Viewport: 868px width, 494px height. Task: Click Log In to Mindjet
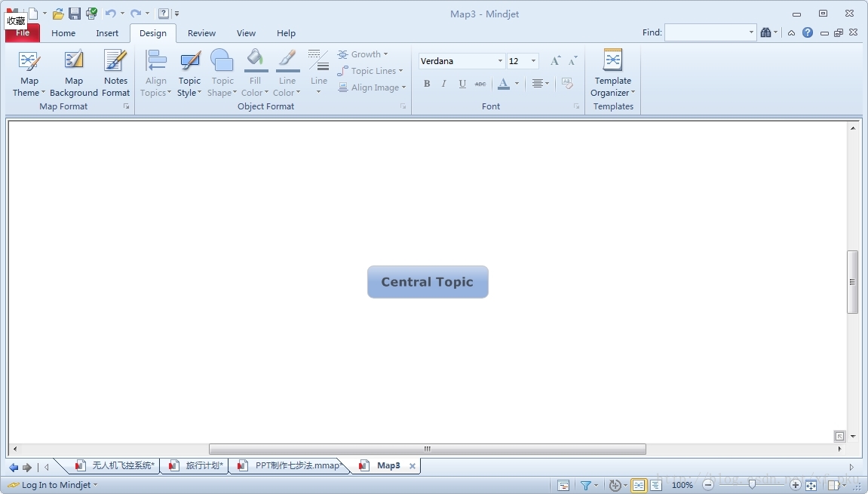(56, 485)
